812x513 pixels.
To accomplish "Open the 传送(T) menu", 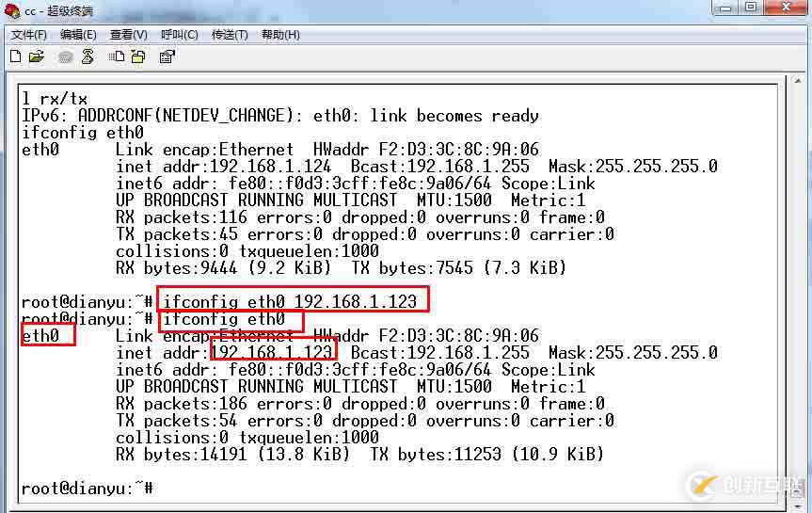I will (x=230, y=35).
